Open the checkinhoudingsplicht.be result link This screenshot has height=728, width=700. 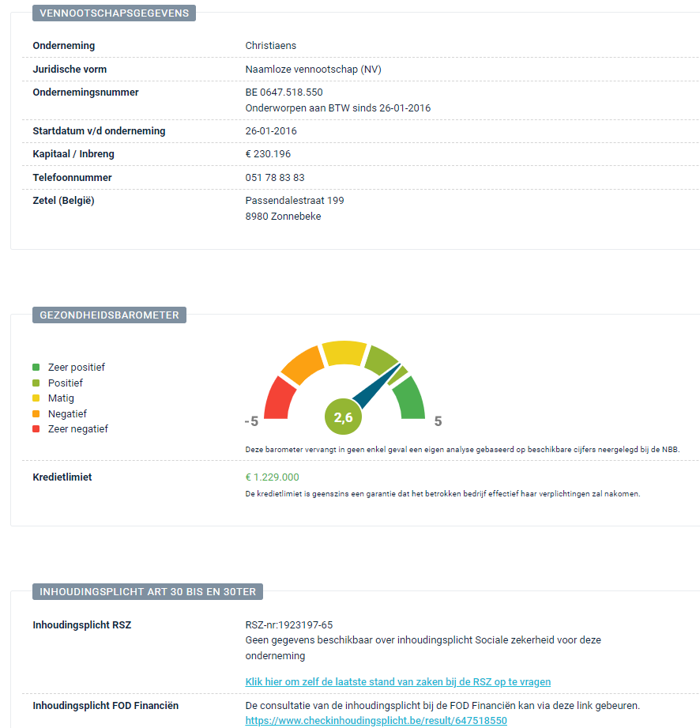pos(376,721)
